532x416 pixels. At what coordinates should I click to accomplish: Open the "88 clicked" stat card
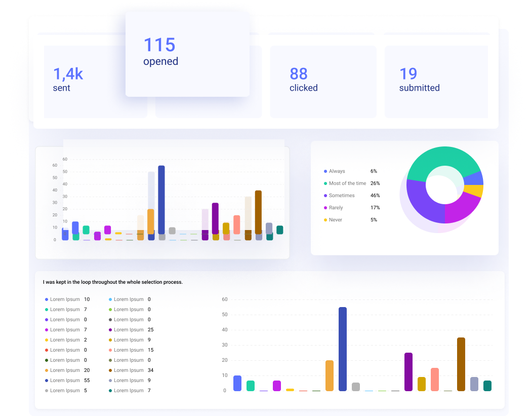click(323, 81)
